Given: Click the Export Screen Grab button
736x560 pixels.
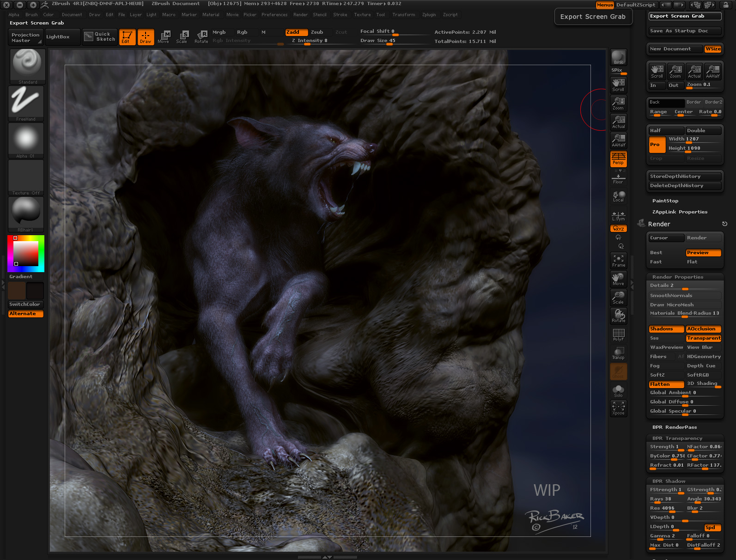Looking at the screenshot, I should click(685, 16).
